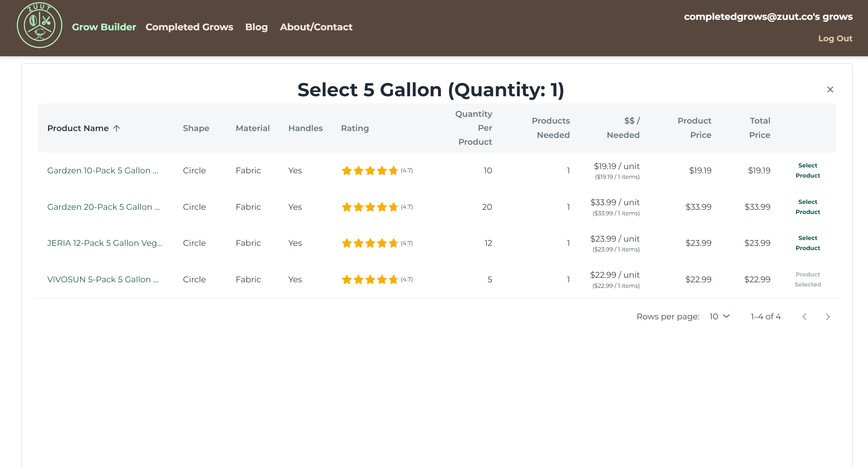Open the Completed Grows nav item

tap(190, 27)
